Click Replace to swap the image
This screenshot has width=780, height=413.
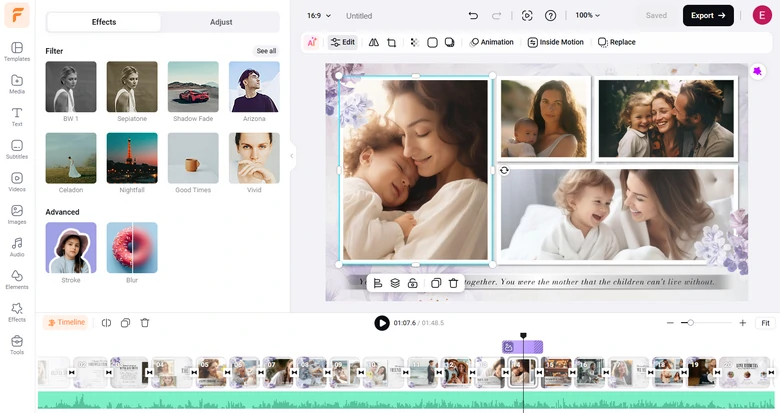pos(617,42)
